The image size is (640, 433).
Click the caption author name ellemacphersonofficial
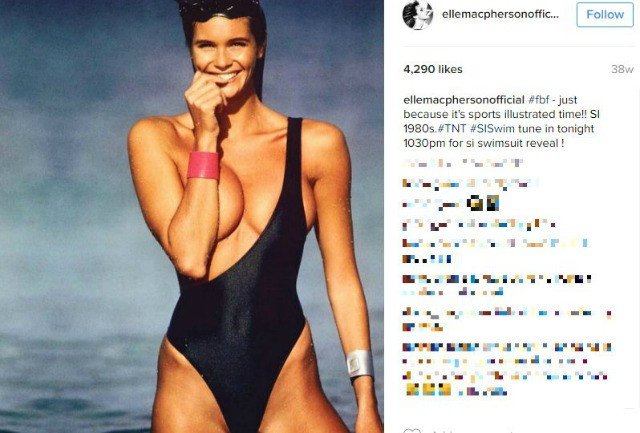[464, 100]
